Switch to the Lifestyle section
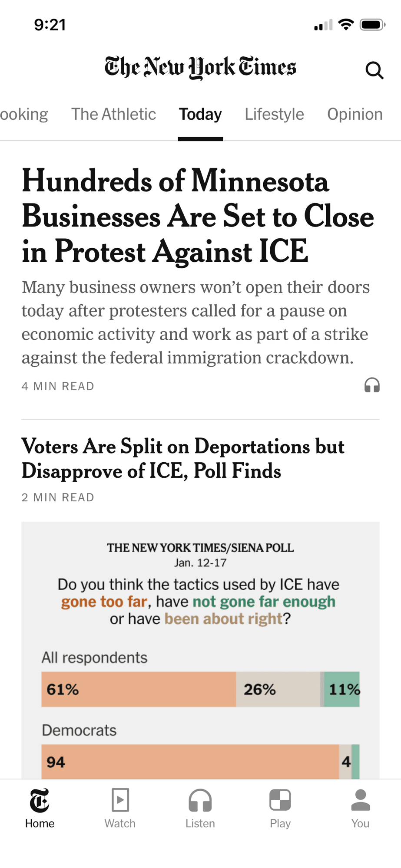 (x=274, y=114)
